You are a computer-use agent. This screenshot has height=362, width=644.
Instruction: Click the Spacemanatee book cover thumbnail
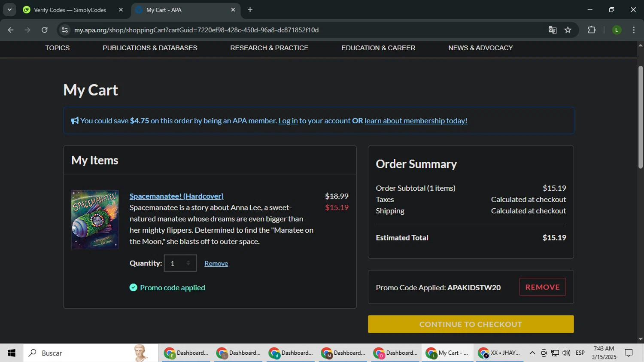(x=95, y=219)
